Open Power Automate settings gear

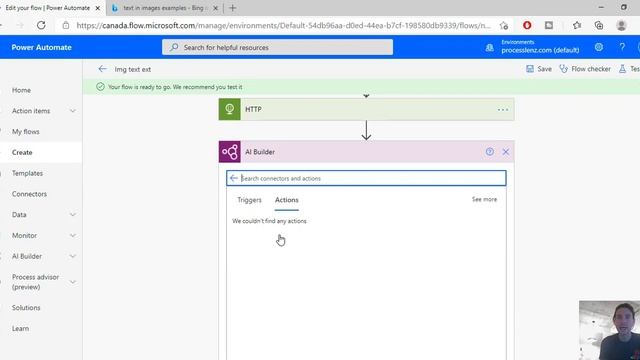(599, 47)
